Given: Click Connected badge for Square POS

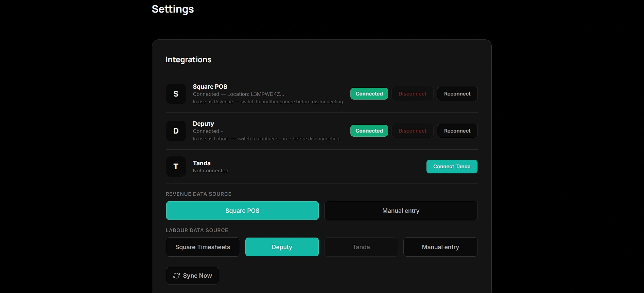Looking at the screenshot, I should 369,94.
